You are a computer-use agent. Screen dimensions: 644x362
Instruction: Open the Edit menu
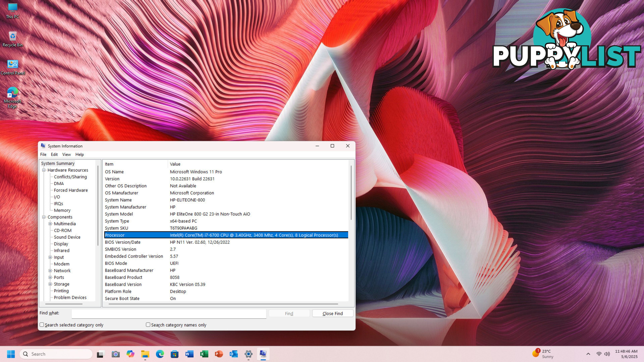coord(54,154)
